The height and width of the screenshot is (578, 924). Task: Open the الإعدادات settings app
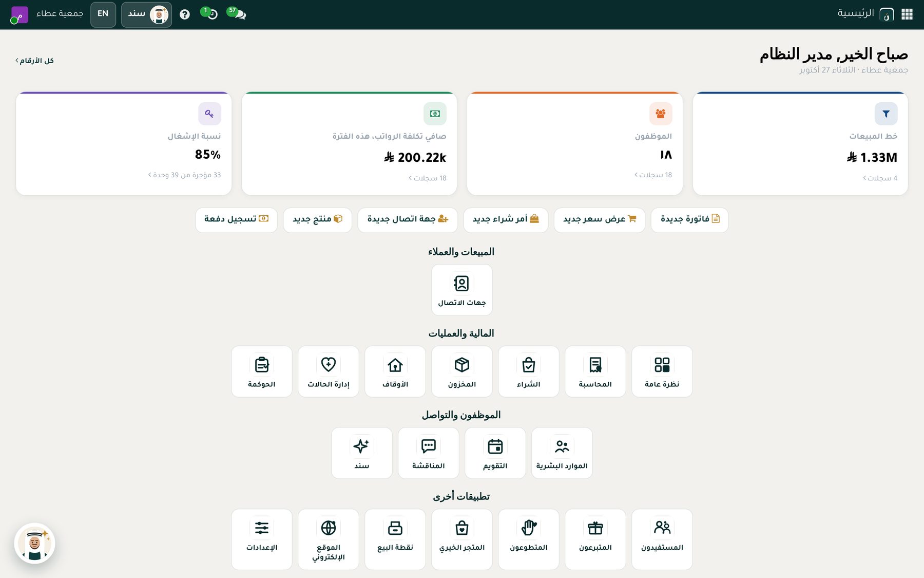click(261, 539)
